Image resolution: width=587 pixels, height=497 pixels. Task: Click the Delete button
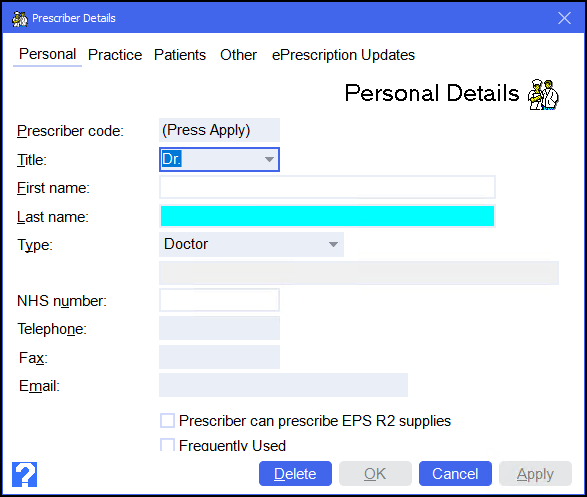295,474
